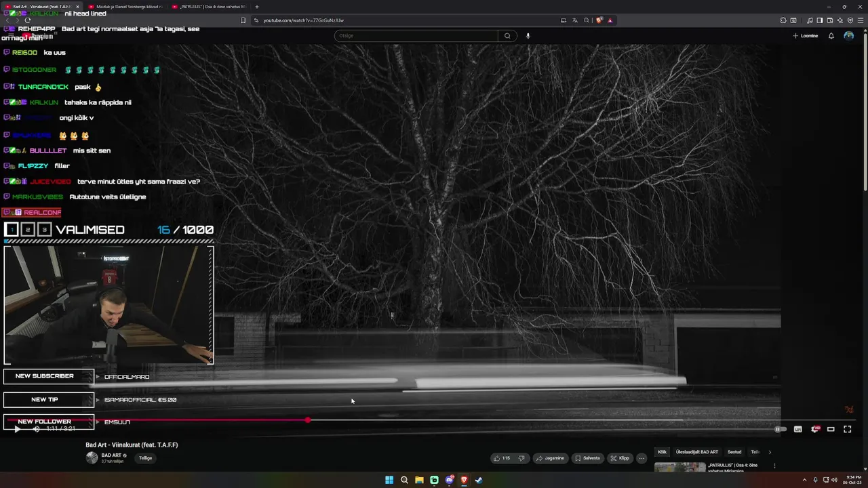Viewport: 868px width, 488px height.
Task: Play the video with the play button
Action: coord(17,429)
